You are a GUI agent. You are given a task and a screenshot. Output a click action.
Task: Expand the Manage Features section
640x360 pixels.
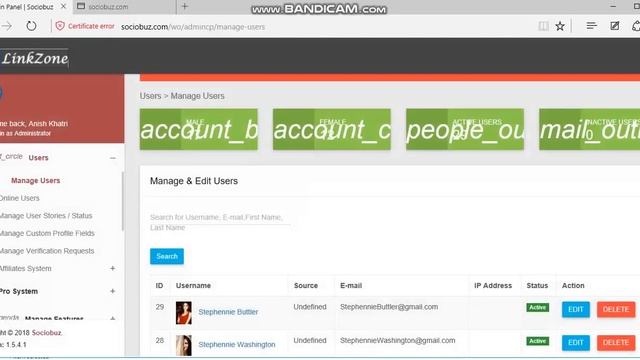pos(113,318)
